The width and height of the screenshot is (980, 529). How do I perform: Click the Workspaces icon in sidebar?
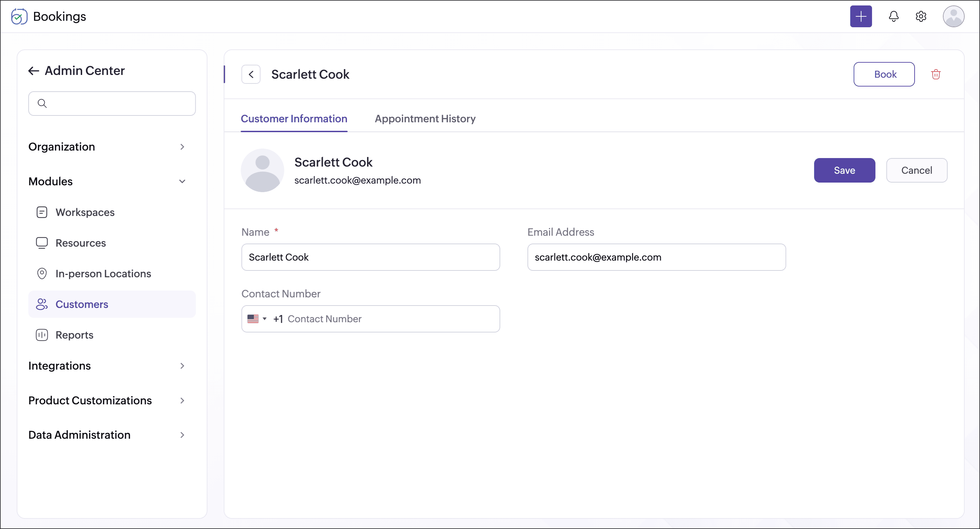click(x=42, y=212)
